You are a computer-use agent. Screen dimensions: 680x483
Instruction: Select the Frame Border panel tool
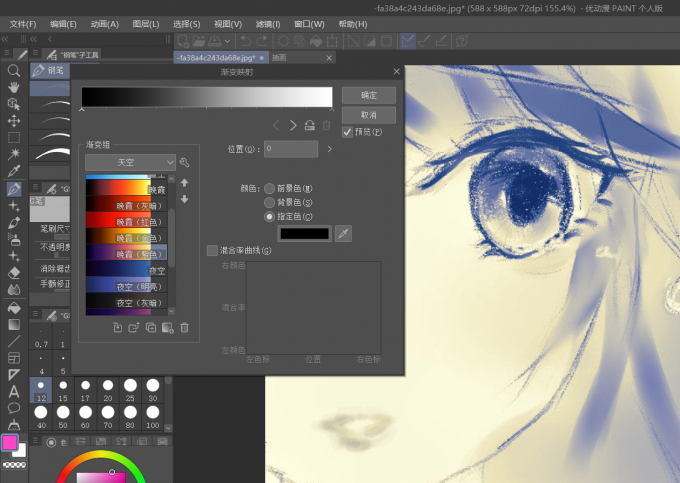click(x=14, y=358)
